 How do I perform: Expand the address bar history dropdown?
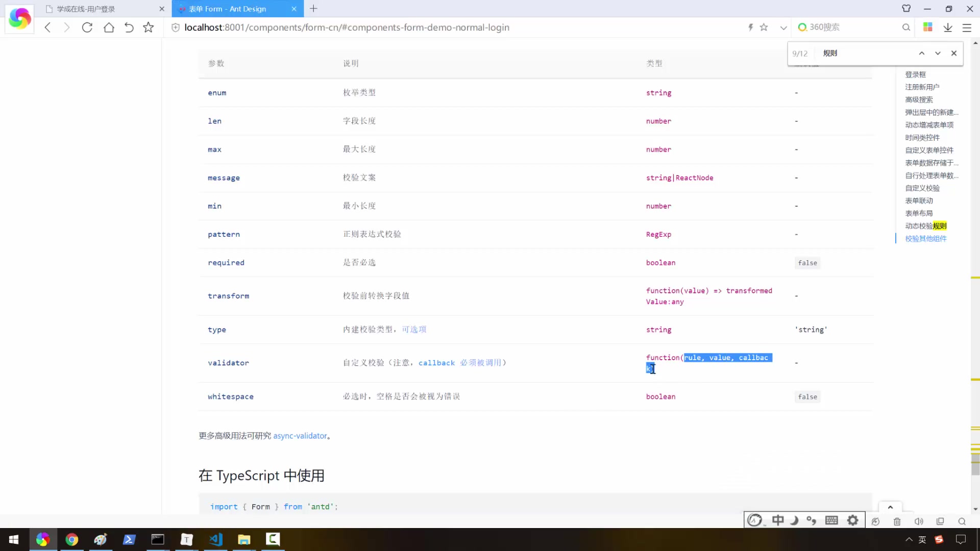tap(783, 28)
